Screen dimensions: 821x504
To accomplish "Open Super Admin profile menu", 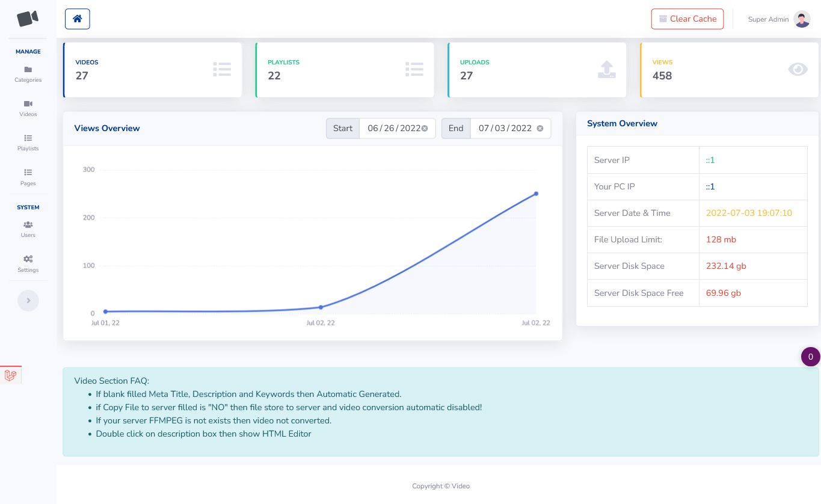I will pos(779,19).
